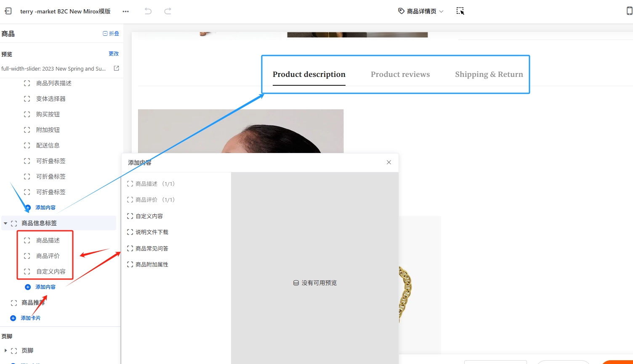633x364 pixels.
Task: Click 折叠 to collapse all sections
Action: click(x=111, y=34)
